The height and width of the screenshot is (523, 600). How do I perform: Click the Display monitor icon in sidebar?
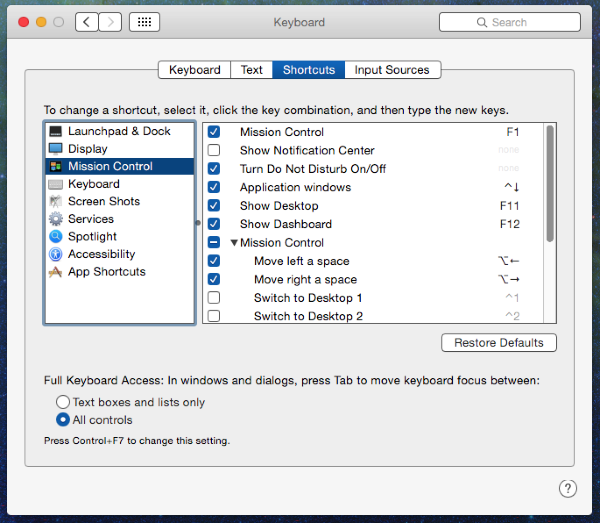55,149
